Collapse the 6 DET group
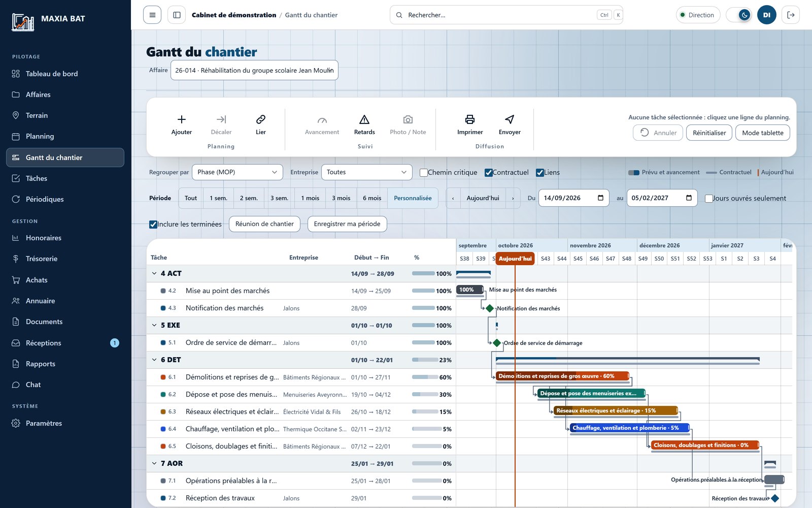812x508 pixels. click(x=154, y=360)
